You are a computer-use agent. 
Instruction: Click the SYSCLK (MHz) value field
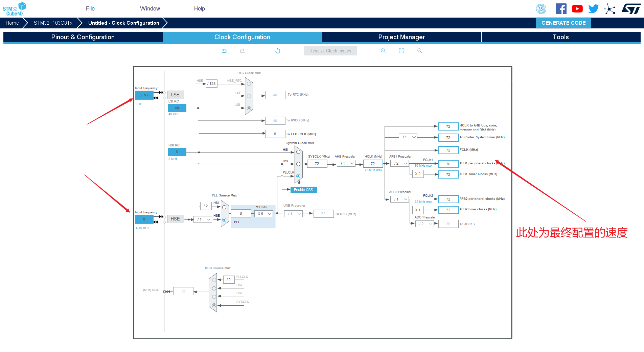tap(317, 164)
